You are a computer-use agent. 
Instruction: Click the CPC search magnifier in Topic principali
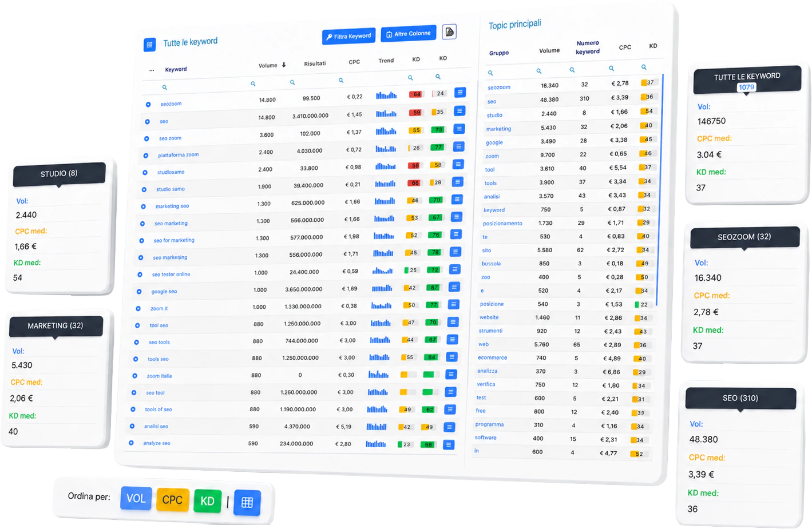click(x=612, y=69)
